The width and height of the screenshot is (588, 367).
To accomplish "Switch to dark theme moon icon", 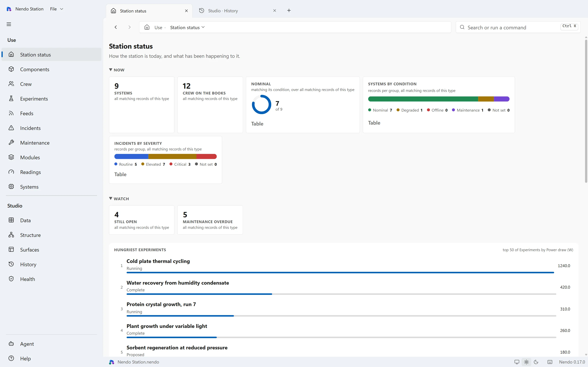I will tap(536, 362).
